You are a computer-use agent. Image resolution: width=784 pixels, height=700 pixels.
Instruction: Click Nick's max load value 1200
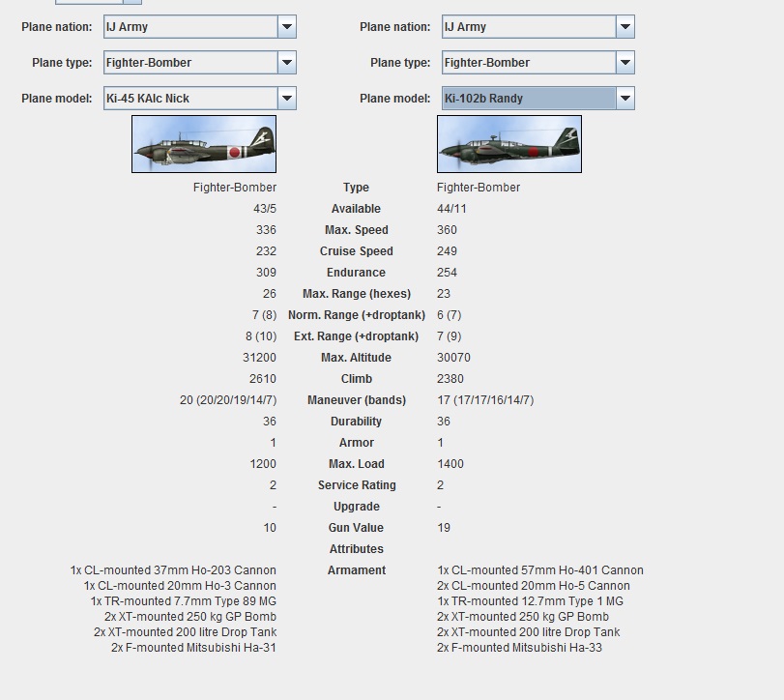pyautogui.click(x=263, y=464)
